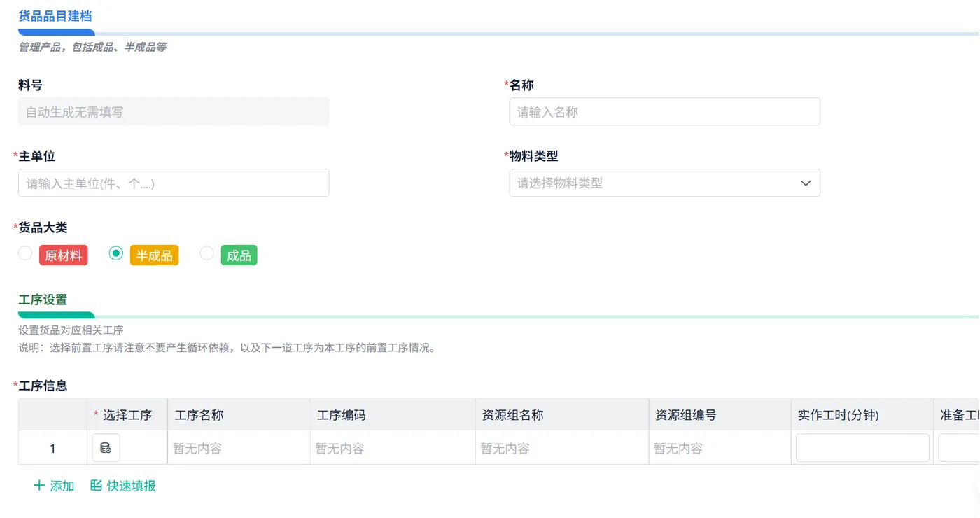The image size is (980, 518).
Task: Click the 成品 green tag
Action: click(239, 255)
